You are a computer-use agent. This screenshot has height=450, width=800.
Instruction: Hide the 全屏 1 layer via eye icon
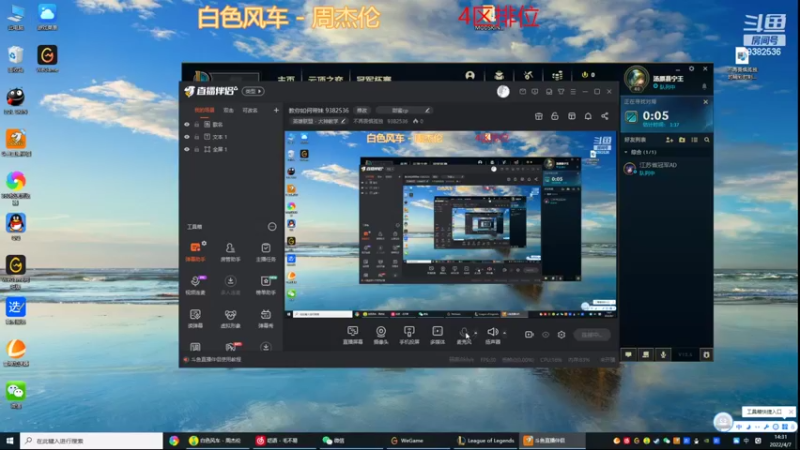tap(187, 149)
